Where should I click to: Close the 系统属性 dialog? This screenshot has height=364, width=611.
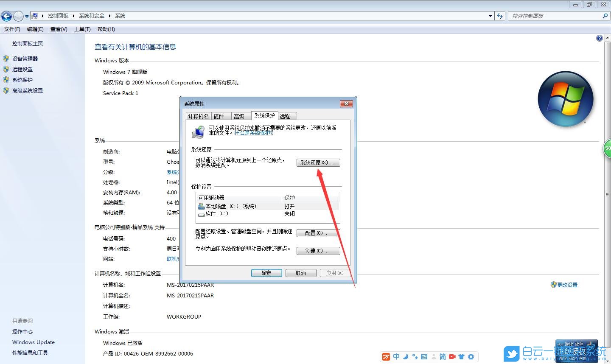point(347,104)
